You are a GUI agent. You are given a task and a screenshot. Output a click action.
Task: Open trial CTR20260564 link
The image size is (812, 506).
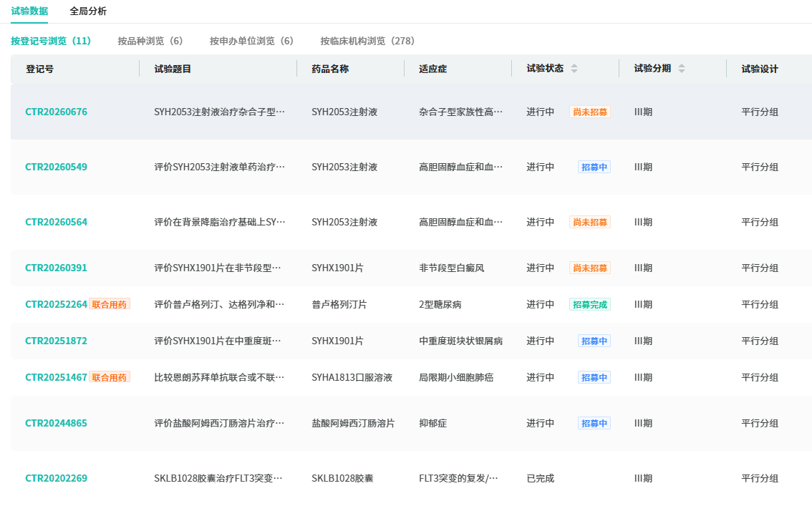[56, 223]
